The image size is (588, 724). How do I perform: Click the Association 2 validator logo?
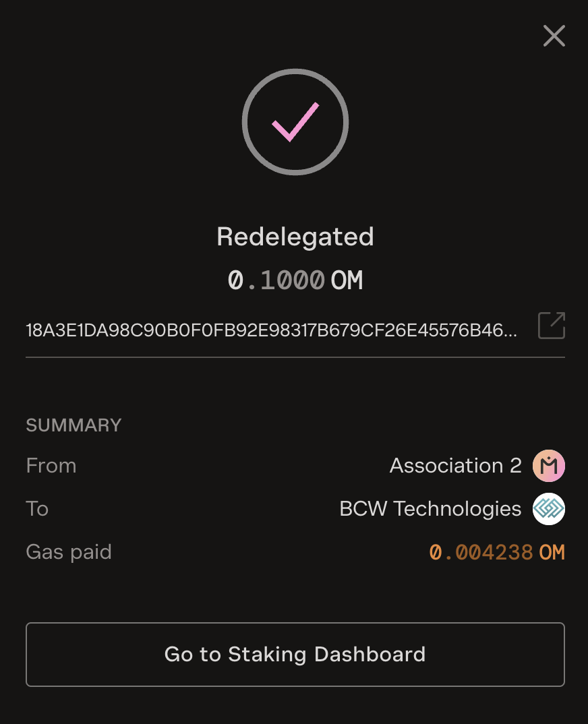548,466
